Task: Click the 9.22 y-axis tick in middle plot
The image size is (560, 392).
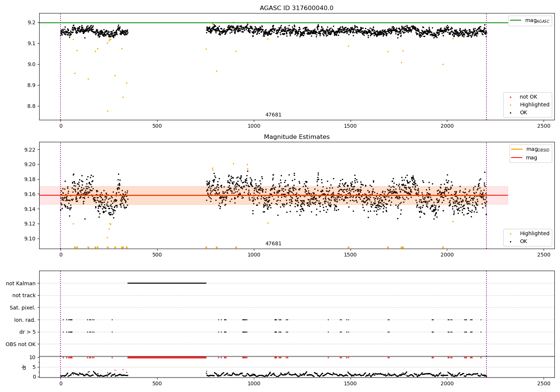Action: pyautogui.click(x=30, y=150)
